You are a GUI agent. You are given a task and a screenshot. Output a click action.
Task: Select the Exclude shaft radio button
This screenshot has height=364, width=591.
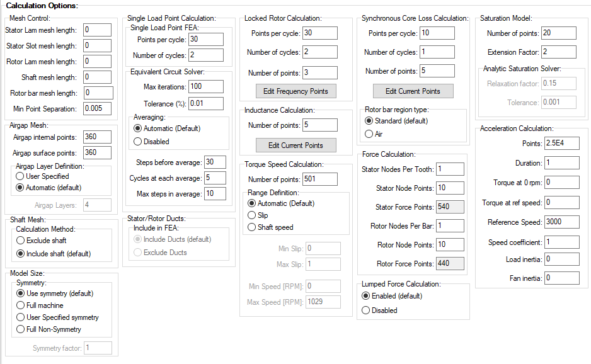(x=20, y=241)
